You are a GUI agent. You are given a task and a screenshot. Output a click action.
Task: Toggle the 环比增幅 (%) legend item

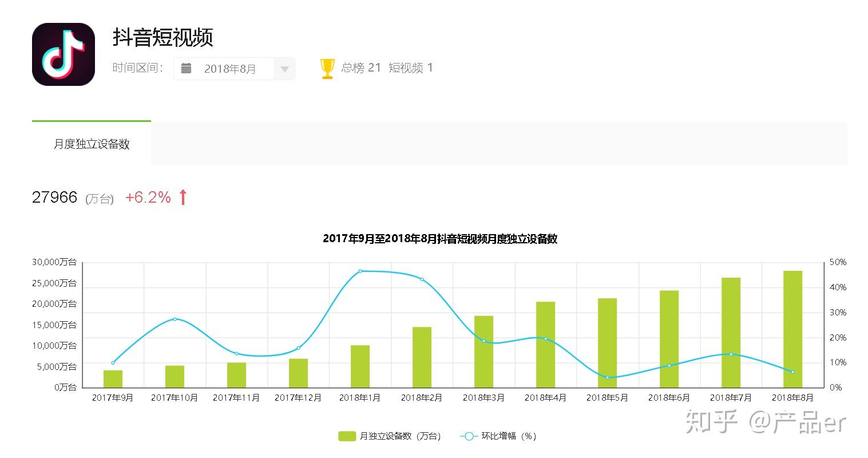(x=498, y=436)
